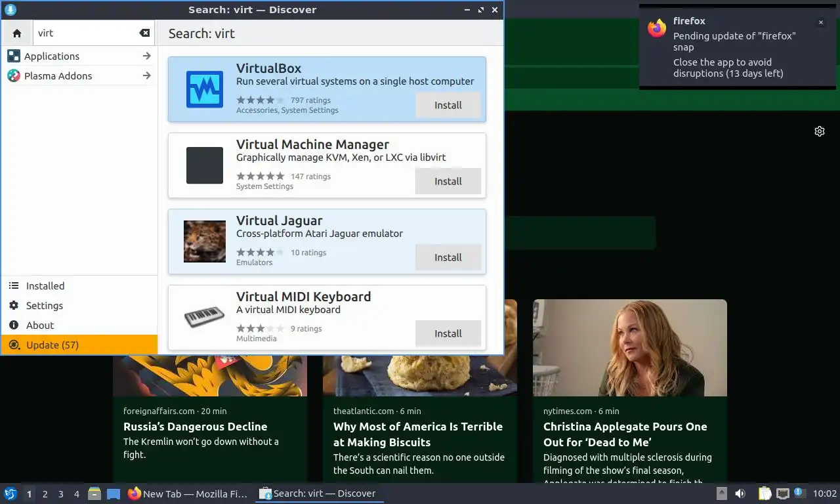Open the VirtualBox app icon
Viewport: 840px width, 504px height.
click(205, 89)
